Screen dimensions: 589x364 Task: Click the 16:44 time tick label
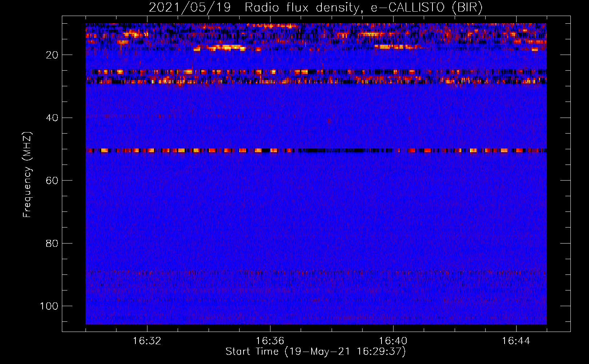516,341
